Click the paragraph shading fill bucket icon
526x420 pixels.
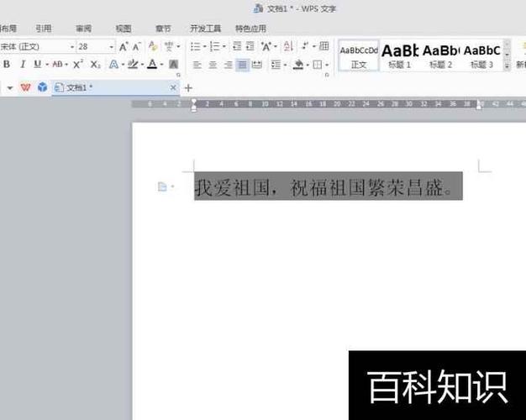[298, 65]
